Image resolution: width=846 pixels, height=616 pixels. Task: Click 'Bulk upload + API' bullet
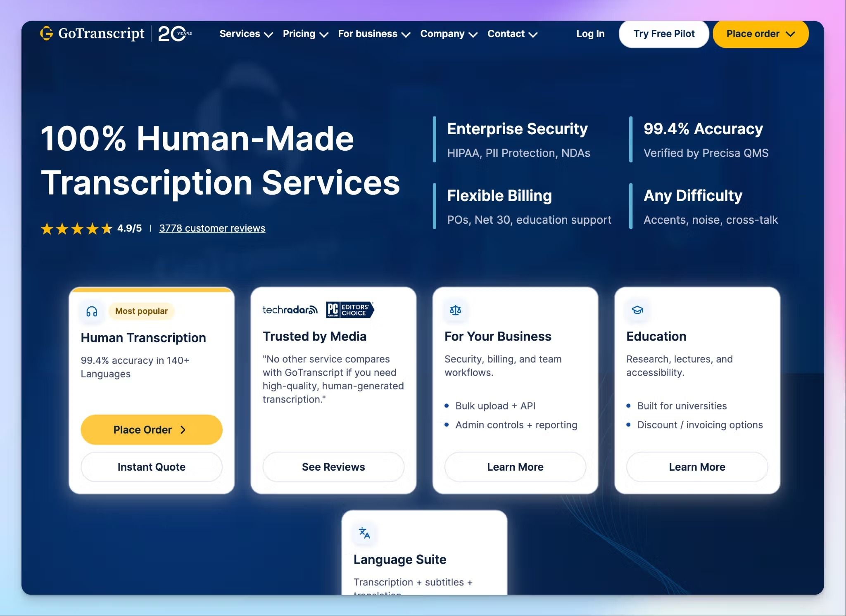pos(495,406)
